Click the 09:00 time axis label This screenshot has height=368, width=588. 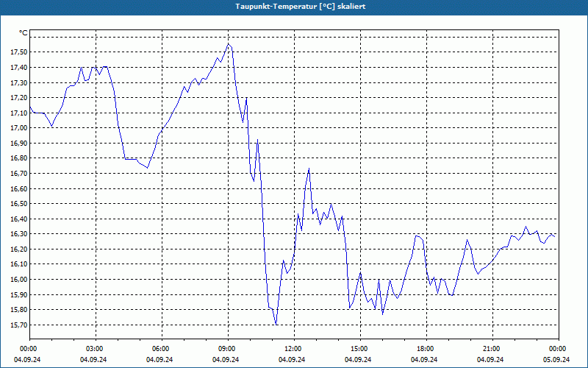coord(228,349)
